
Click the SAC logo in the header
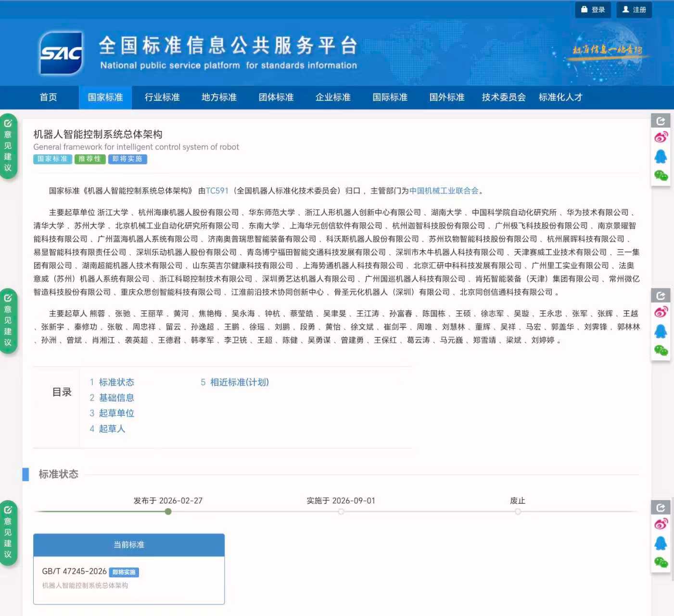click(61, 53)
